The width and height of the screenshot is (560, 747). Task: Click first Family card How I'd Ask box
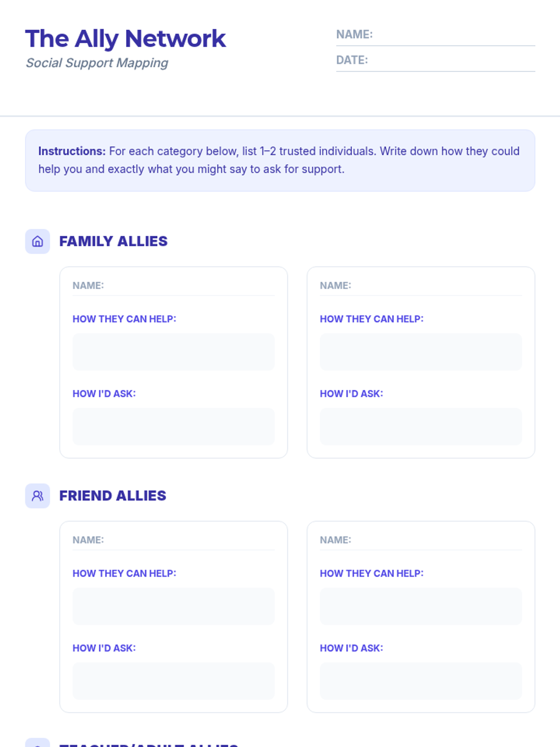[x=174, y=427]
